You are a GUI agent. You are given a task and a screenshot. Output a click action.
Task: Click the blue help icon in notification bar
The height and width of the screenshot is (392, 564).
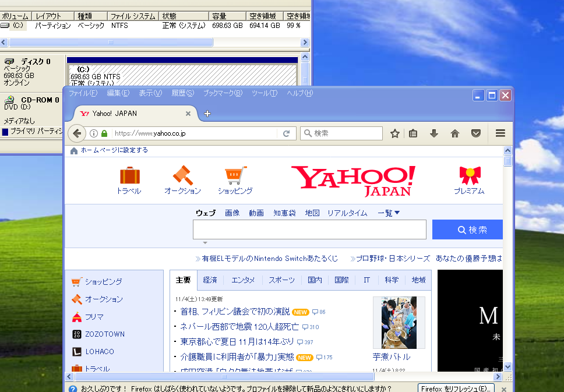coord(73,389)
